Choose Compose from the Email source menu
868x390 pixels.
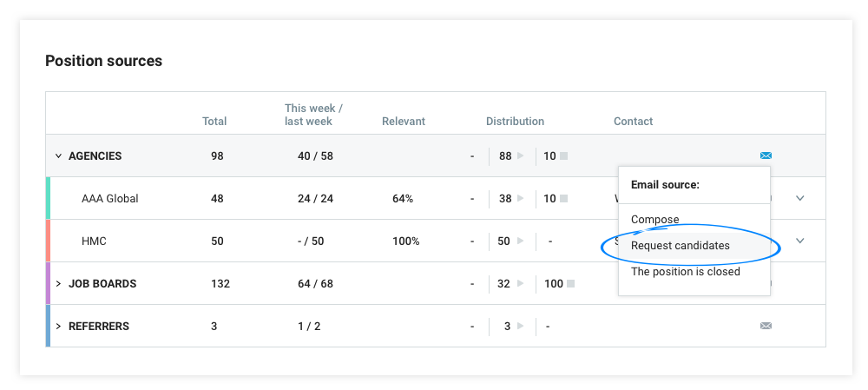click(655, 220)
